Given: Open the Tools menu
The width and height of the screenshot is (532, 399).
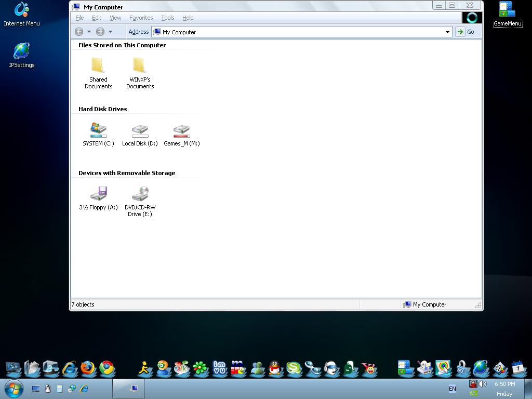Looking at the screenshot, I should pyautogui.click(x=168, y=18).
